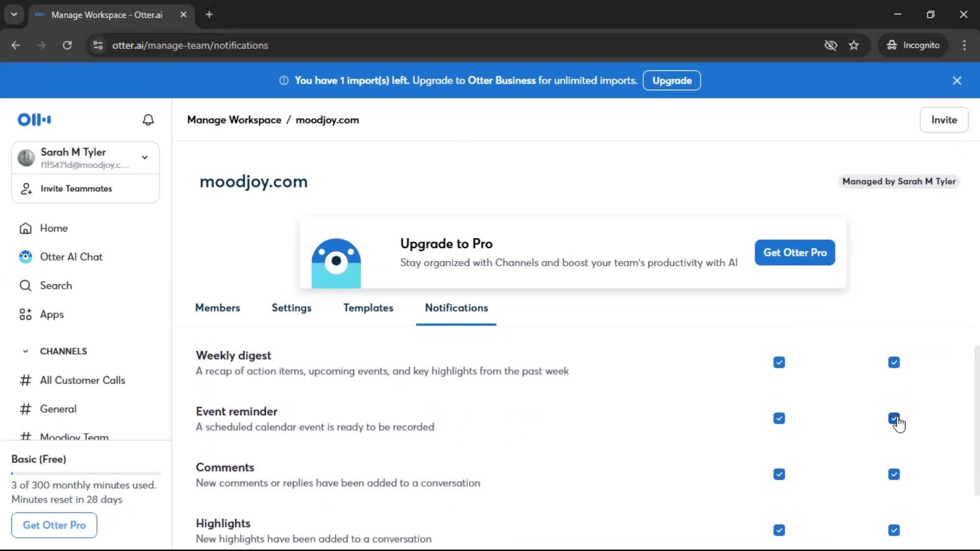Switch to the Members tab
Viewport: 980px width, 551px height.
pyautogui.click(x=217, y=308)
